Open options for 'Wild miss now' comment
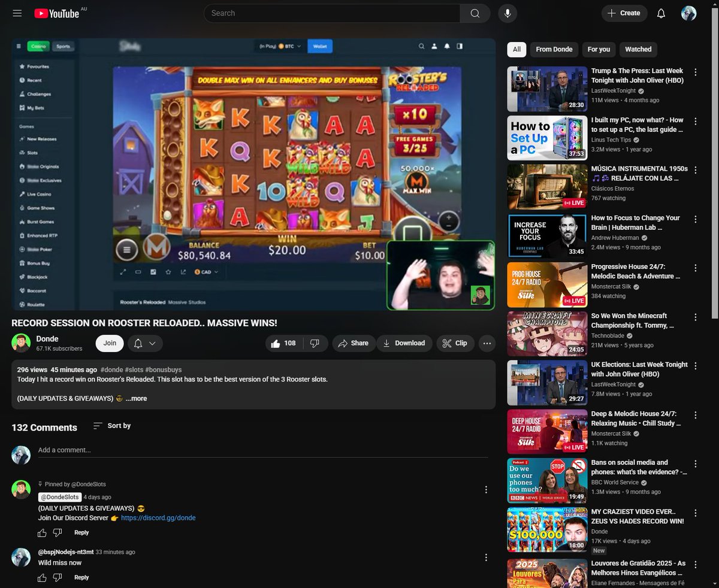Viewport: 719px width, 588px height. point(486,557)
